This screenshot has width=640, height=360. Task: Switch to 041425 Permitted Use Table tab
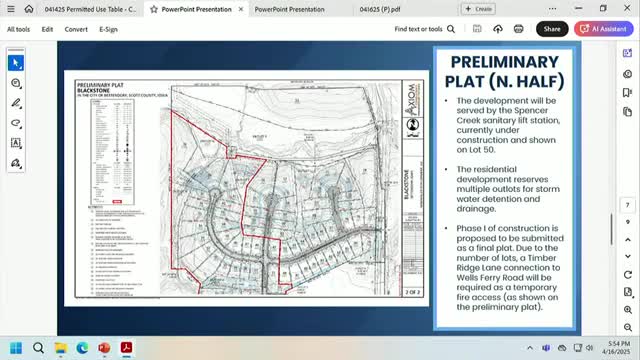pyautogui.click(x=90, y=9)
